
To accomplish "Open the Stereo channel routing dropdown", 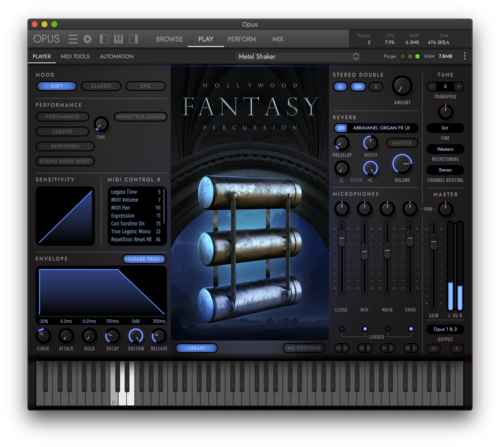I will tap(445, 170).
